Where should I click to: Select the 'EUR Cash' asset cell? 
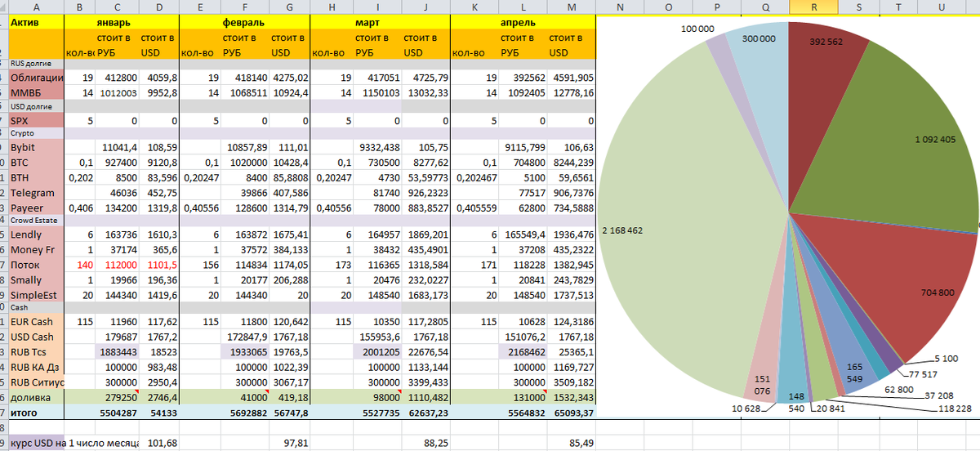(37, 322)
